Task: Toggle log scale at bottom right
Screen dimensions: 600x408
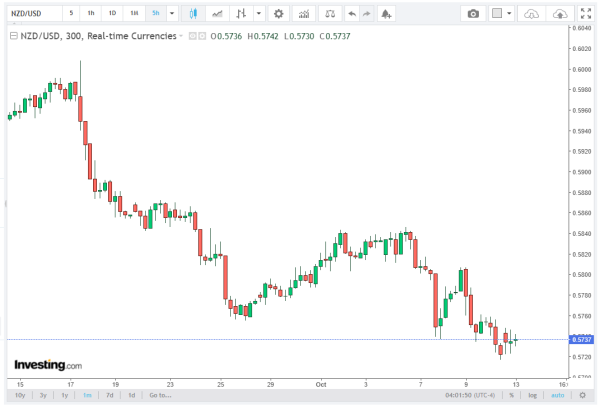Action: [x=532, y=395]
